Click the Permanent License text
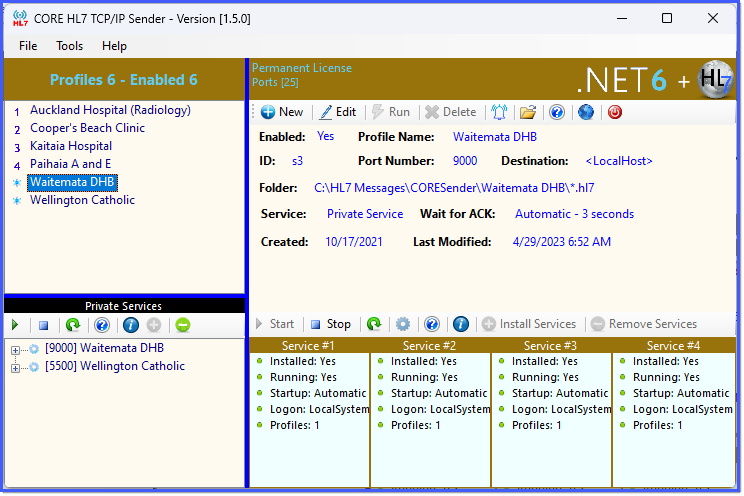 (302, 68)
